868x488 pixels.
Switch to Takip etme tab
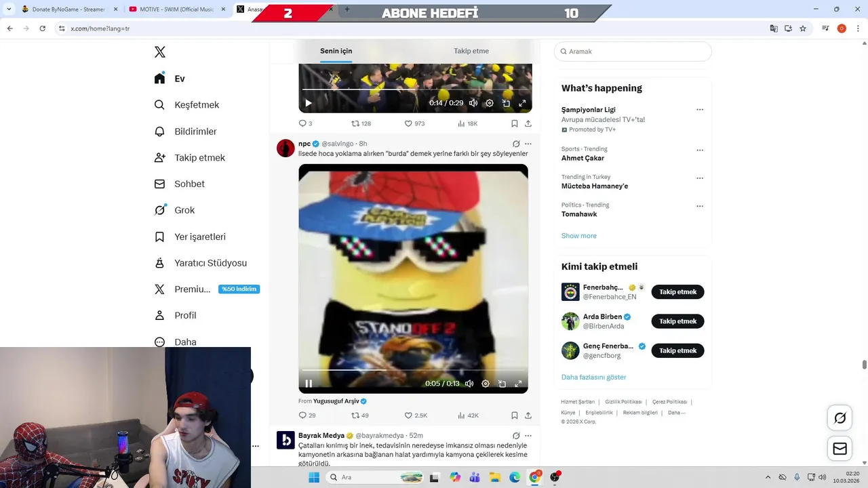point(471,51)
